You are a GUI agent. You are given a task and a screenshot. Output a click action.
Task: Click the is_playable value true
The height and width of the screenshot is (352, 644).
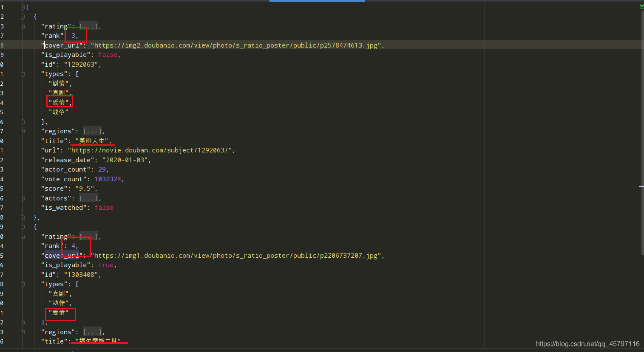[x=106, y=265]
